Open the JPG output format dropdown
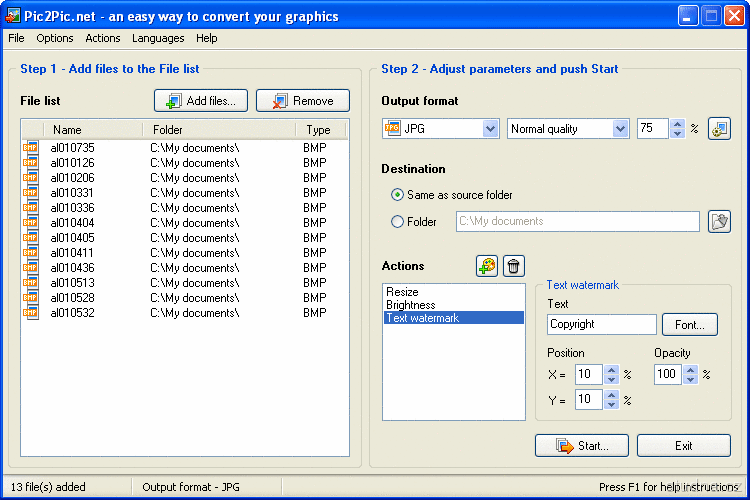The image size is (750, 500). [x=490, y=129]
